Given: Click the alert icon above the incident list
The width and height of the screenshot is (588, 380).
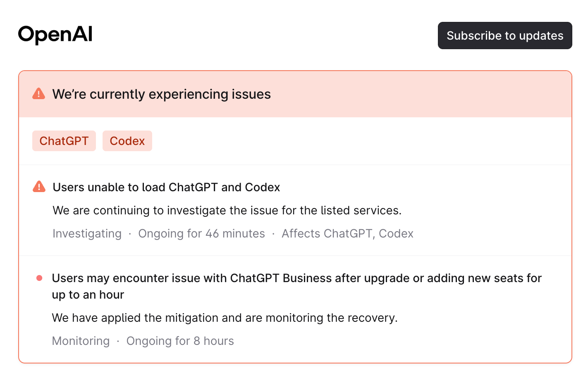Looking at the screenshot, I should pyautogui.click(x=38, y=94).
